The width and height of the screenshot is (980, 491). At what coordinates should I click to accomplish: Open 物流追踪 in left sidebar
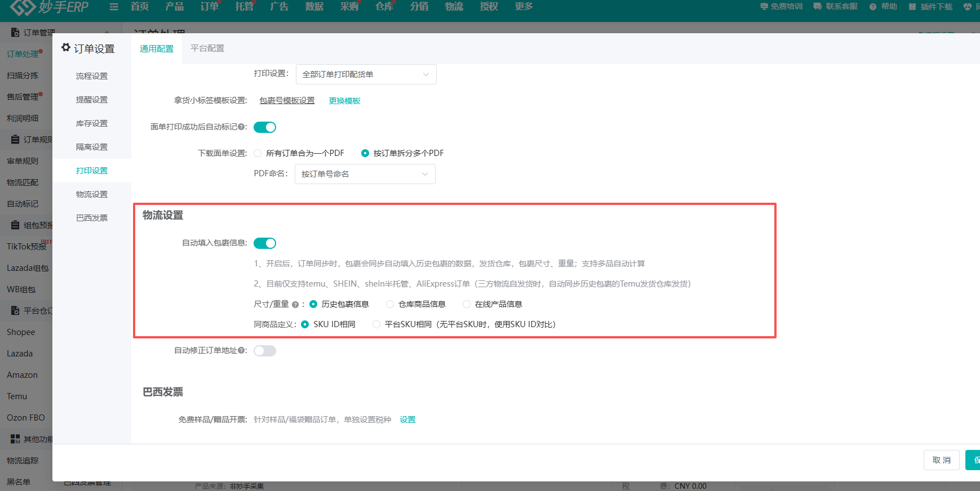tap(23, 461)
